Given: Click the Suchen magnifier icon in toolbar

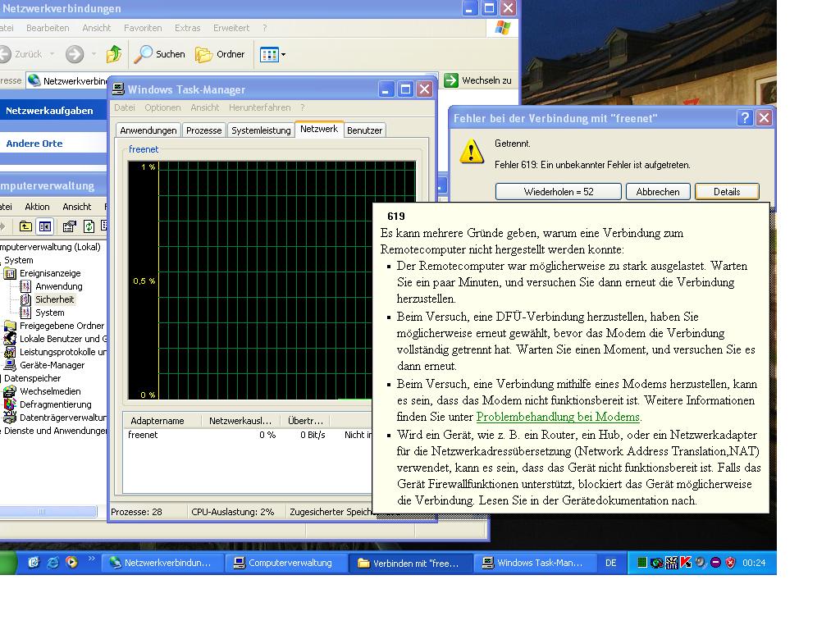Looking at the screenshot, I should click(x=144, y=54).
